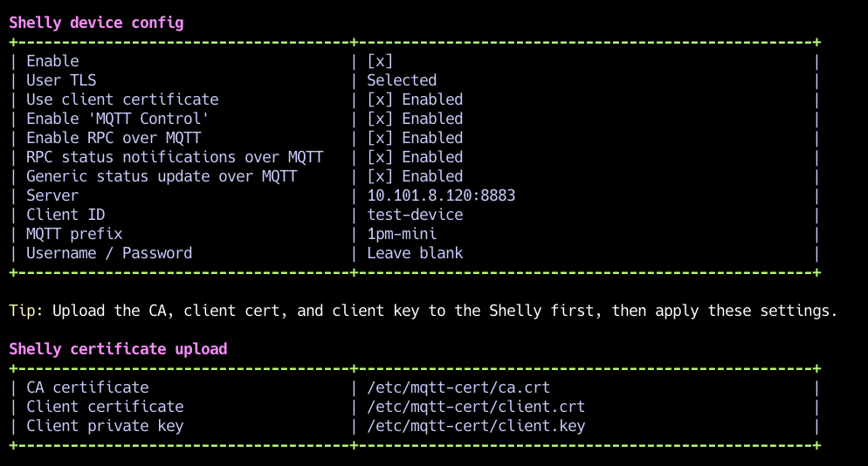Toggle the Use client certificate [x] checkbox

pyautogui.click(x=380, y=99)
